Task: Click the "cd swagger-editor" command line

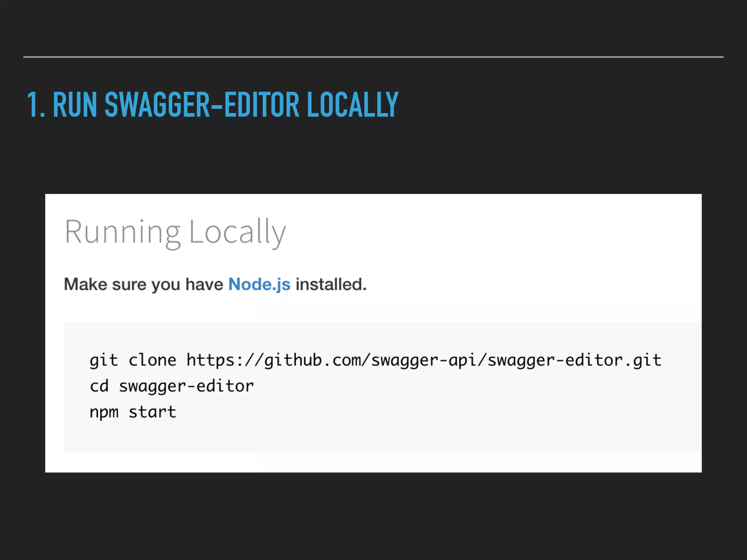Action: pos(172,386)
